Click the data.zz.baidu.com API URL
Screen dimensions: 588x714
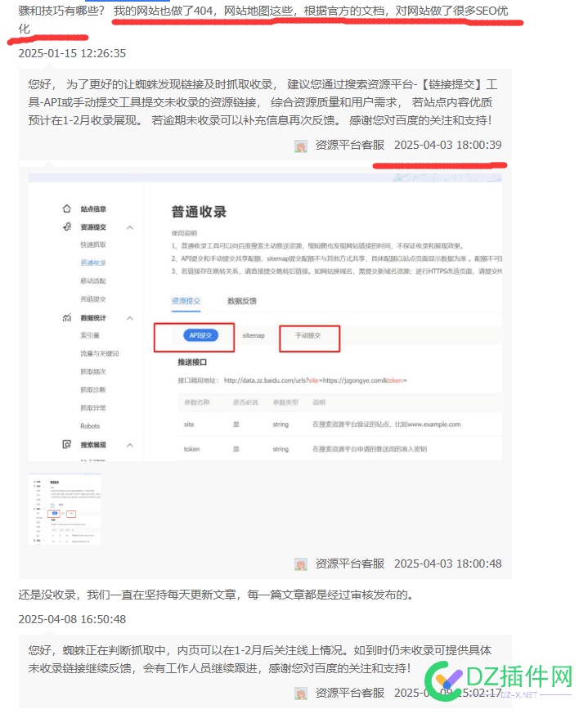pyautogui.click(x=315, y=380)
